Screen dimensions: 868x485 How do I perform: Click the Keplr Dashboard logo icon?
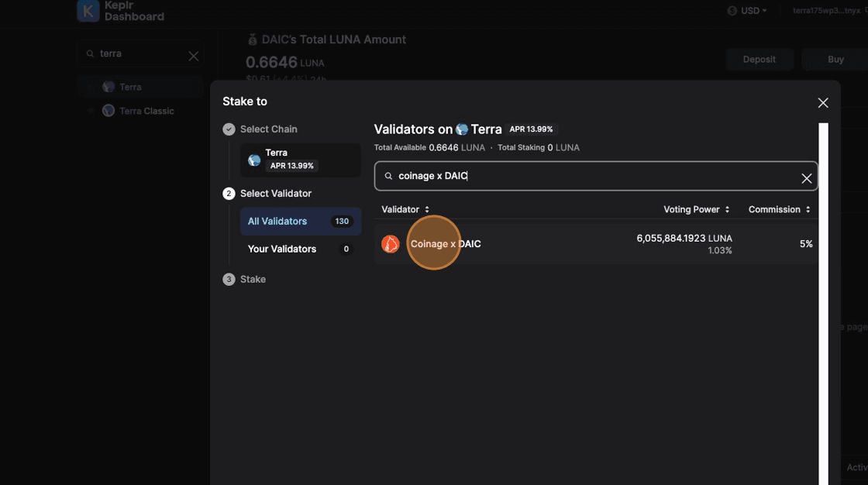tap(88, 11)
